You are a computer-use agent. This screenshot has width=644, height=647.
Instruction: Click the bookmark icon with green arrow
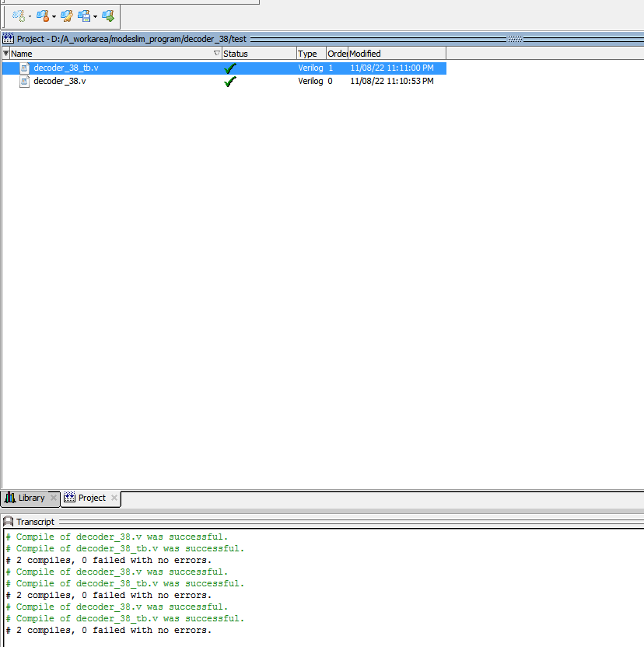(108, 16)
